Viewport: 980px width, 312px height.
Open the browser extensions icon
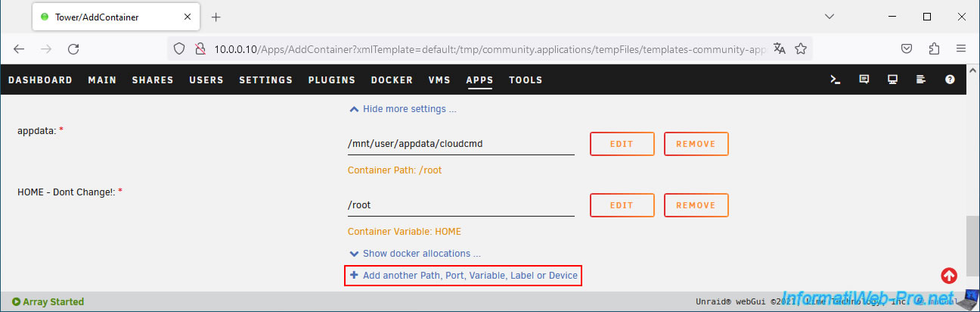[x=934, y=48]
